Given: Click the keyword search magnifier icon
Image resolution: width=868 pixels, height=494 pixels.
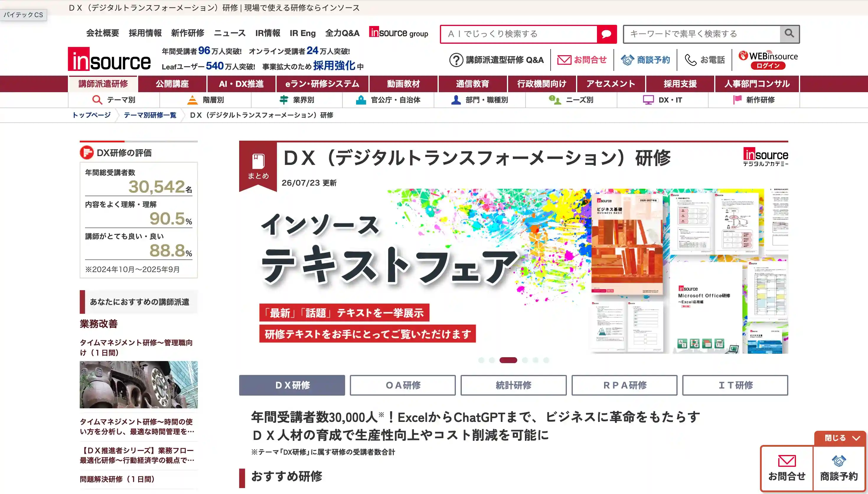Looking at the screenshot, I should pyautogui.click(x=789, y=34).
